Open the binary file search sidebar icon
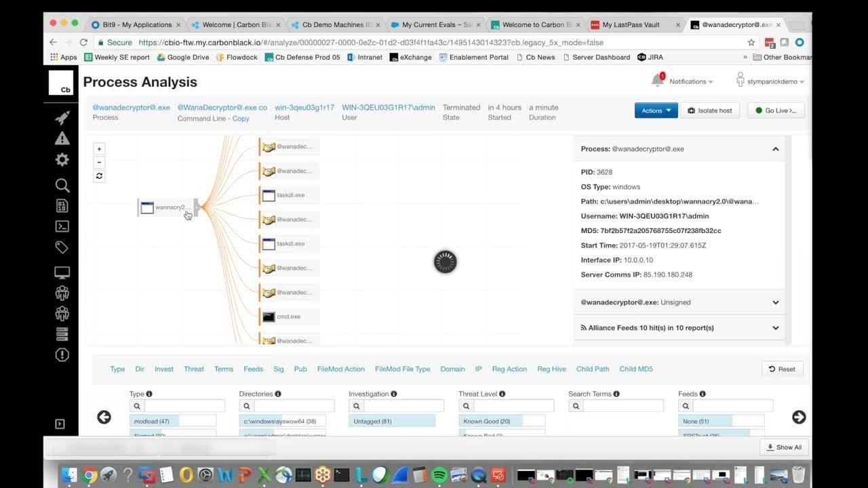868x488 pixels. point(62,205)
